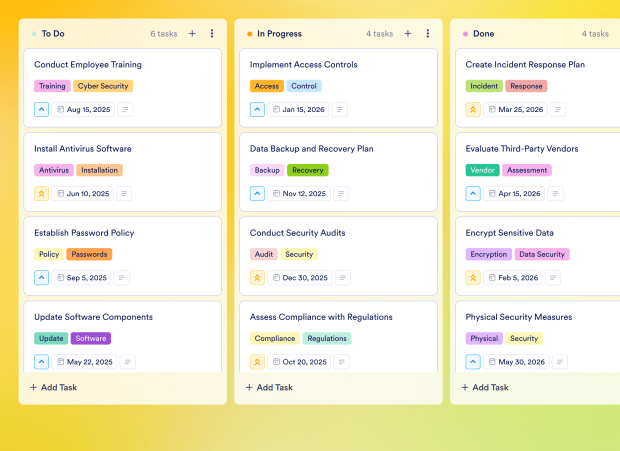Click the Done column title
Image resolution: width=620 pixels, height=451 pixels.
pos(483,33)
